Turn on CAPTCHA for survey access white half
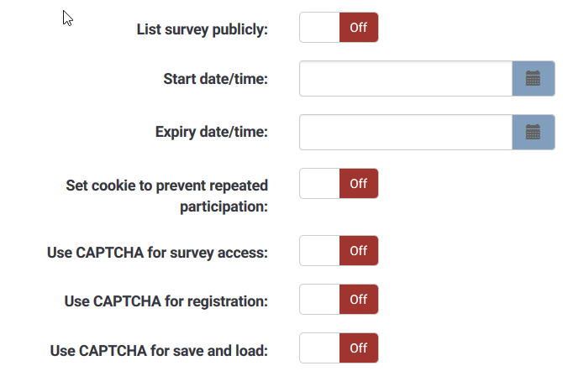 click(319, 250)
